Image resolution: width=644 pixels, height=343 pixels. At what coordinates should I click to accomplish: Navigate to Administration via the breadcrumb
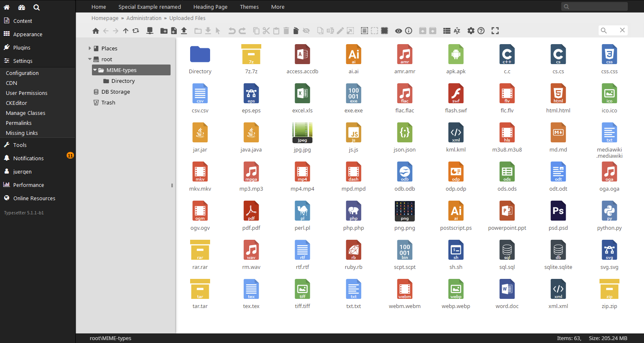point(144,18)
